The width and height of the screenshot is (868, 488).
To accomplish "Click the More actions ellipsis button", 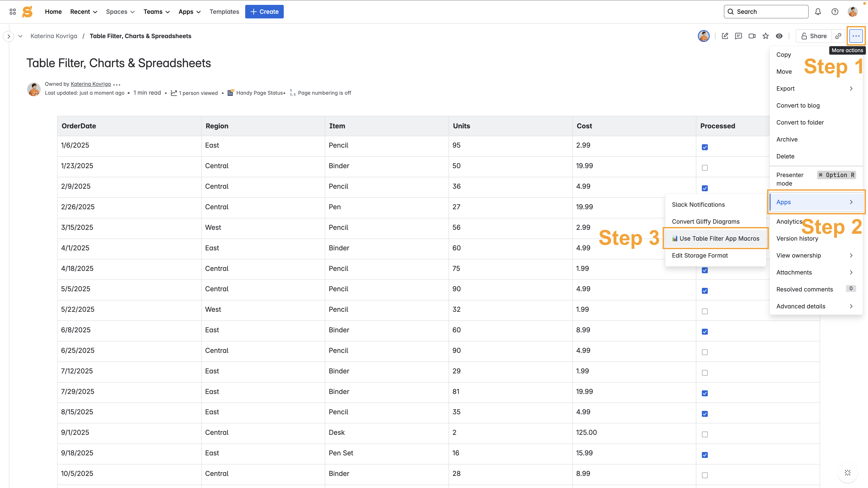I will [856, 36].
